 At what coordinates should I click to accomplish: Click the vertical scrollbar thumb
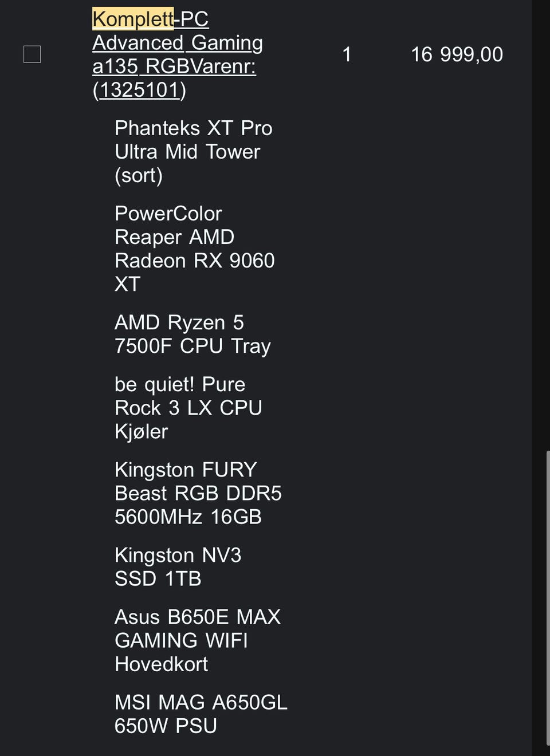click(548, 601)
